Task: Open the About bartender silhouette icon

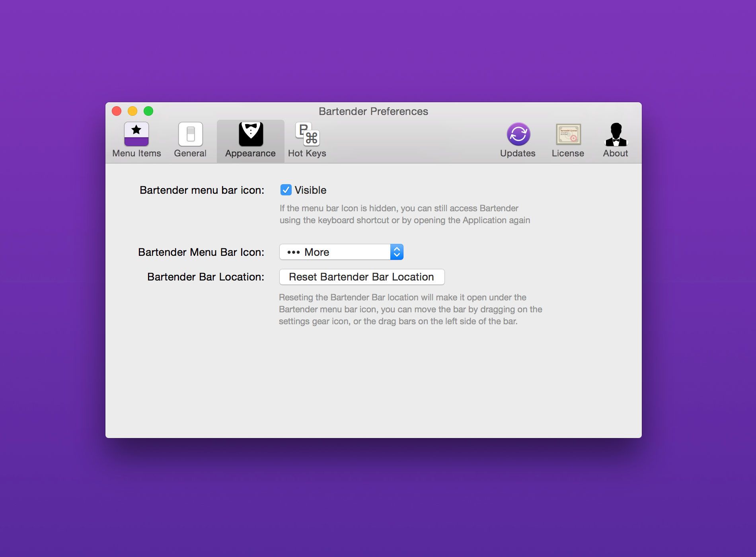Action: point(616,134)
